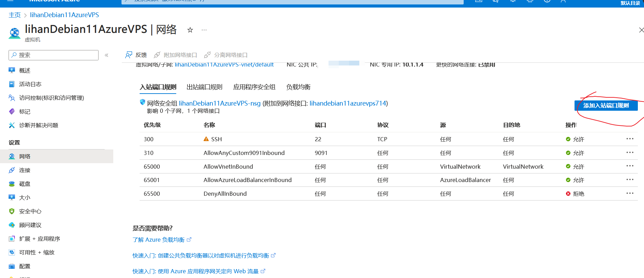Image resolution: width=644 pixels, height=278 pixels.
Task: Click the SSH rule warning triangle icon
Action: tap(206, 139)
